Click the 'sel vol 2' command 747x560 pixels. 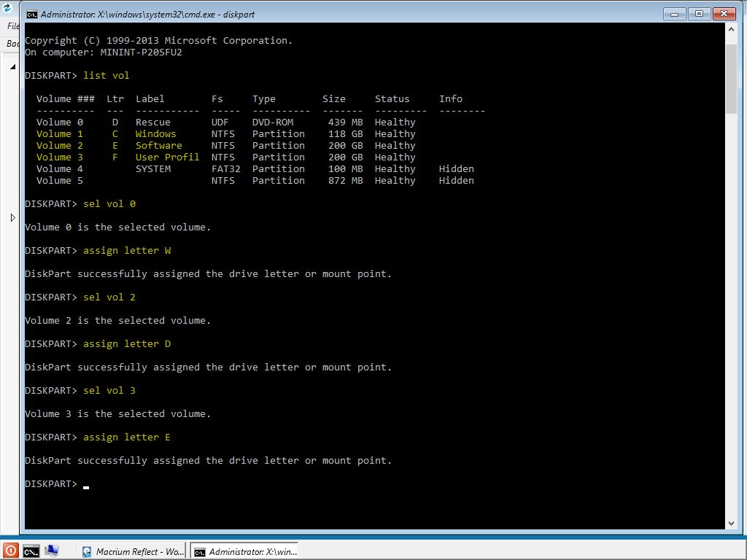pyautogui.click(x=109, y=297)
